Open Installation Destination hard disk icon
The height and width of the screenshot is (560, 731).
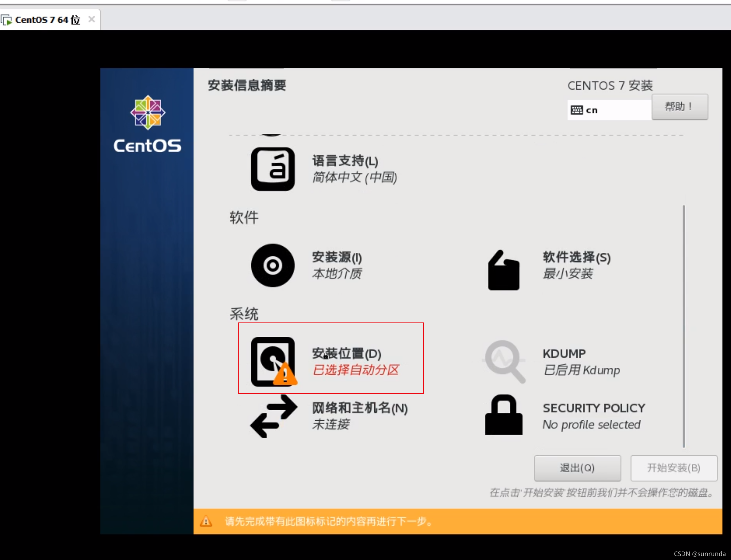(x=272, y=361)
